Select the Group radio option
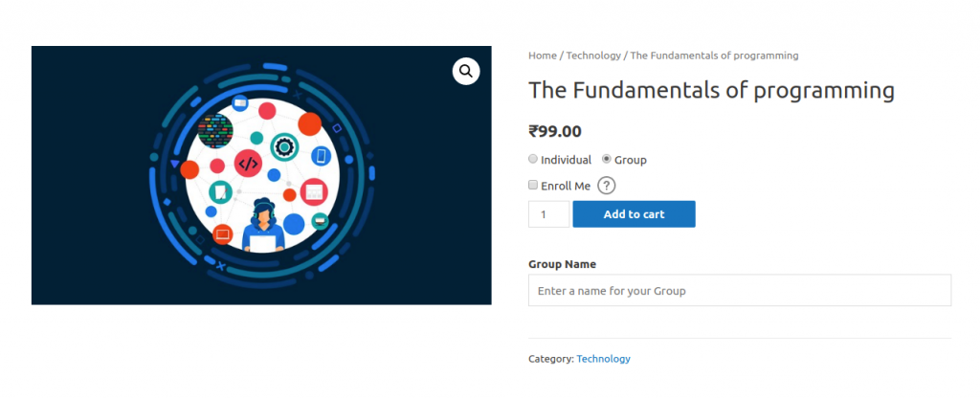The image size is (980, 399). tap(607, 160)
